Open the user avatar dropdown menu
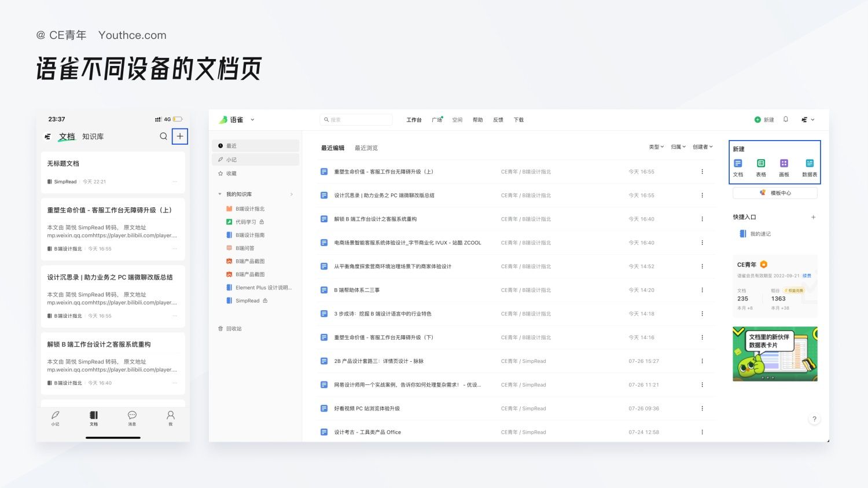The height and width of the screenshot is (488, 868). (808, 120)
